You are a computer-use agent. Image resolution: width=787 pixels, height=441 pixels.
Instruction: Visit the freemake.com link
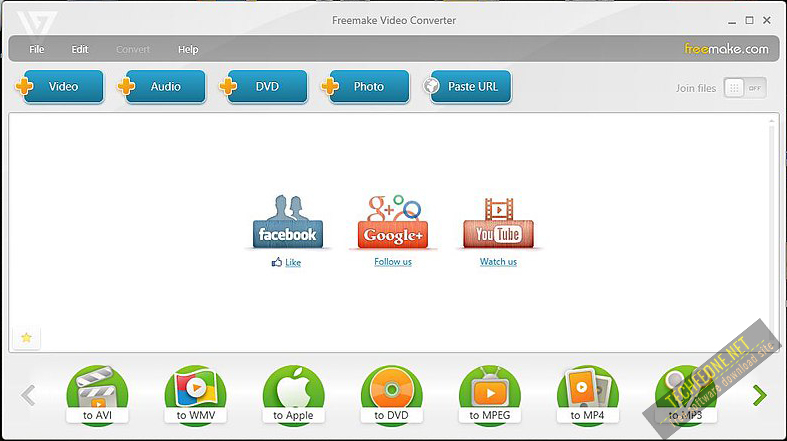pyautogui.click(x=726, y=49)
